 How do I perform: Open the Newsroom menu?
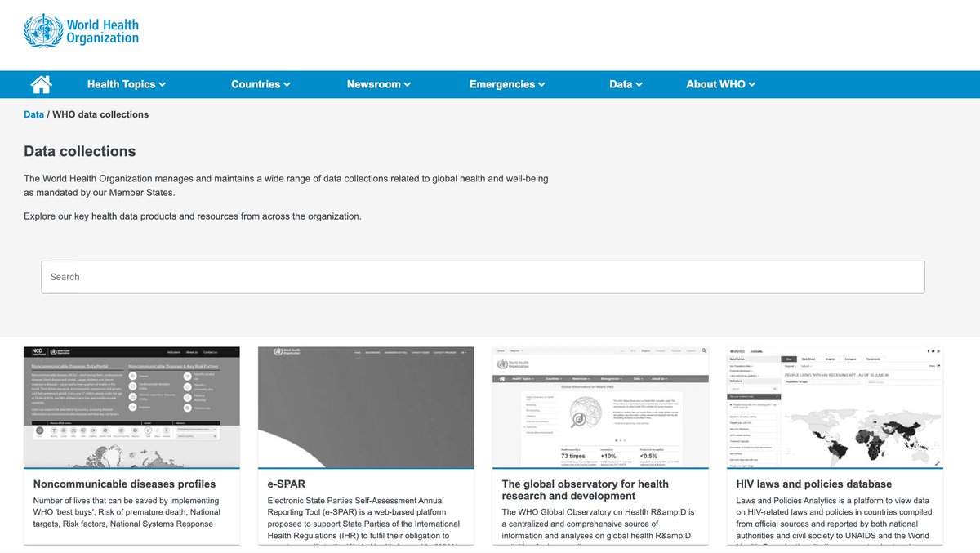pyautogui.click(x=379, y=84)
